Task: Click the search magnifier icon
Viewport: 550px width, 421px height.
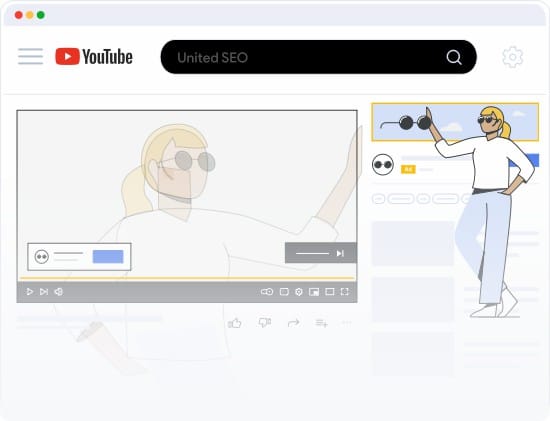Action: [x=454, y=57]
